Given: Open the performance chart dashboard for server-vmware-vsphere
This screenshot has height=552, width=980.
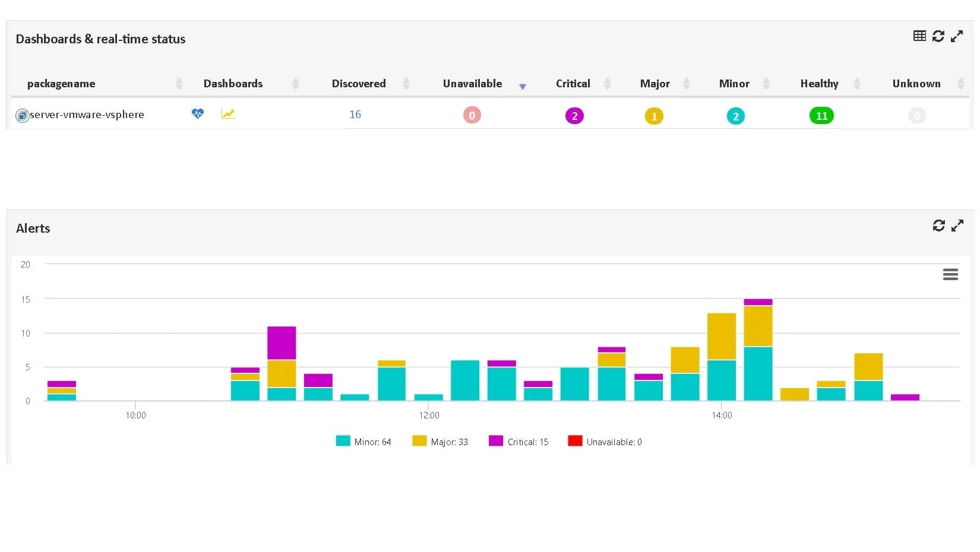Looking at the screenshot, I should pyautogui.click(x=228, y=114).
